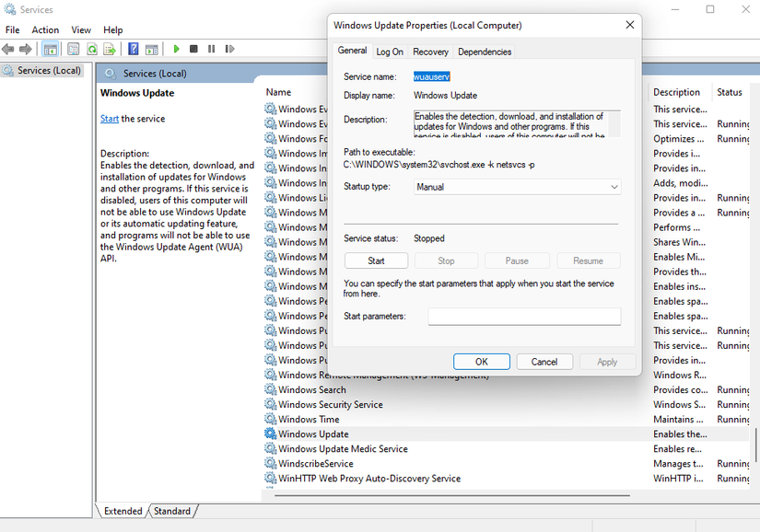The image size is (760, 532).
Task: Click the C:\WINDOWS\system32\svchost.exe path text
Action: tap(439, 165)
